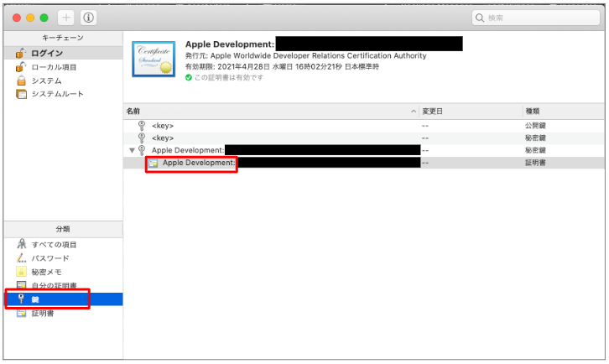Click the 分類 section header
The height and width of the screenshot is (364, 609).
click(63, 229)
